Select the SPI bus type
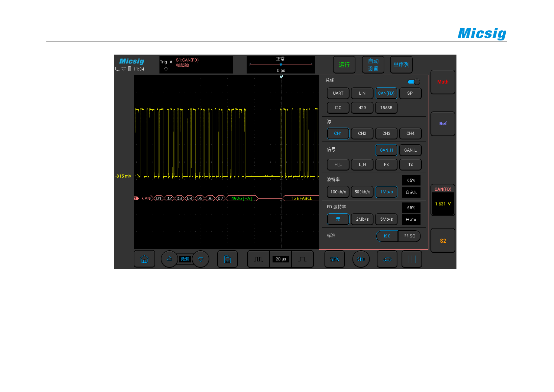The width and height of the screenshot is (554, 392). point(410,93)
